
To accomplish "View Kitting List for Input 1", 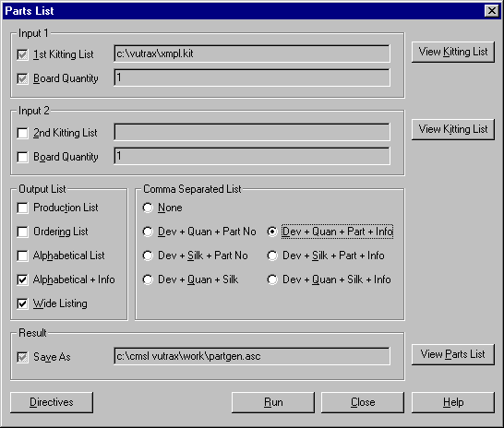I will [453, 52].
